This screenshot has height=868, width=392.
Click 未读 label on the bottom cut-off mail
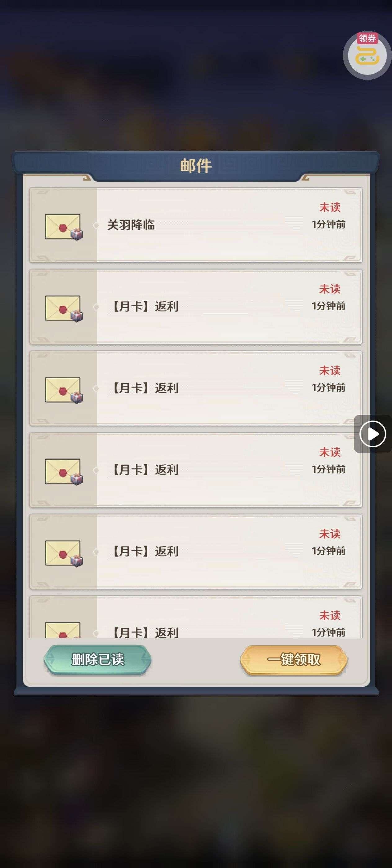(330, 615)
